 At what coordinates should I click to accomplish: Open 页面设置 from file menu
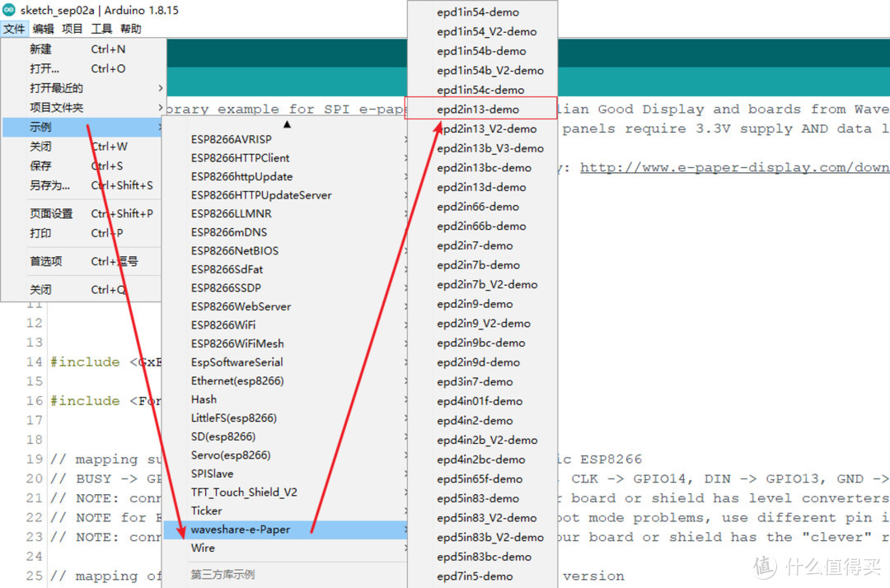tap(83, 214)
